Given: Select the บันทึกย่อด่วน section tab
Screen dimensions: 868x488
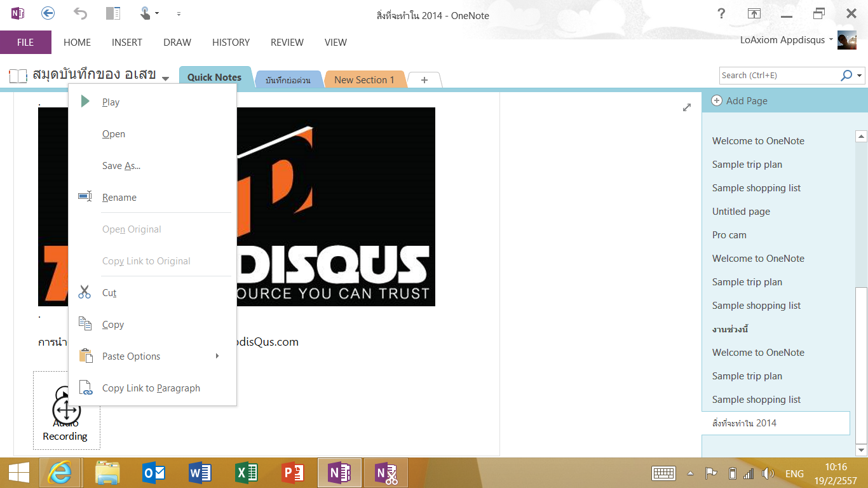Looking at the screenshot, I should click(x=288, y=80).
